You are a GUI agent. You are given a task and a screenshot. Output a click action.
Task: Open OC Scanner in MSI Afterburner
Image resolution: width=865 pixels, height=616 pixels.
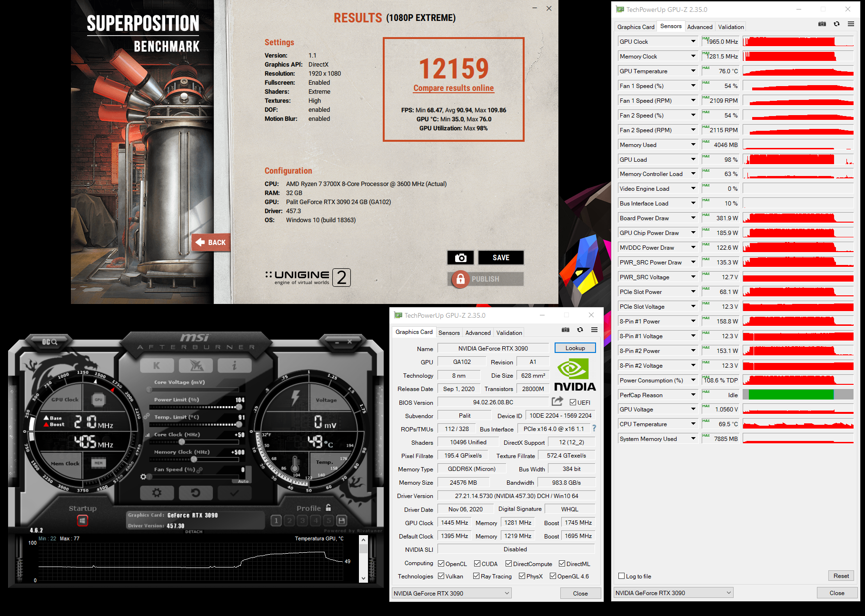pyautogui.click(x=50, y=342)
